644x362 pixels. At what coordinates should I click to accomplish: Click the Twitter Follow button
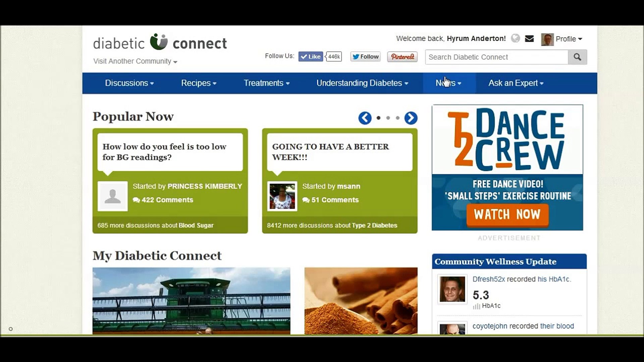pyautogui.click(x=365, y=57)
